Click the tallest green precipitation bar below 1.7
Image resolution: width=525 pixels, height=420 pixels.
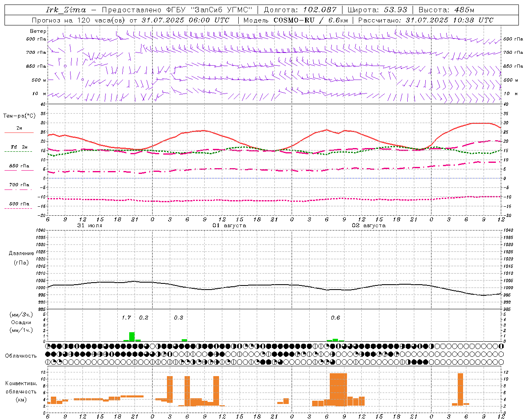[132, 337]
